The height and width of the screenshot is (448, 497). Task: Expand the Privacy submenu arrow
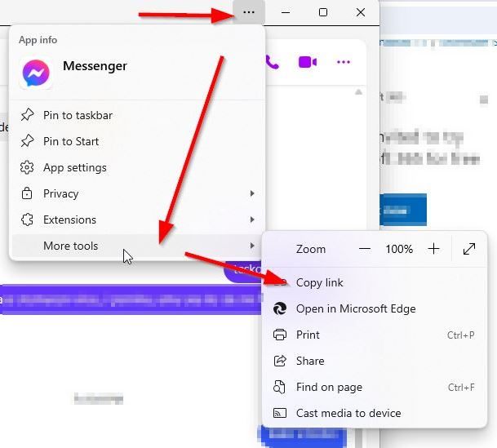click(x=252, y=193)
